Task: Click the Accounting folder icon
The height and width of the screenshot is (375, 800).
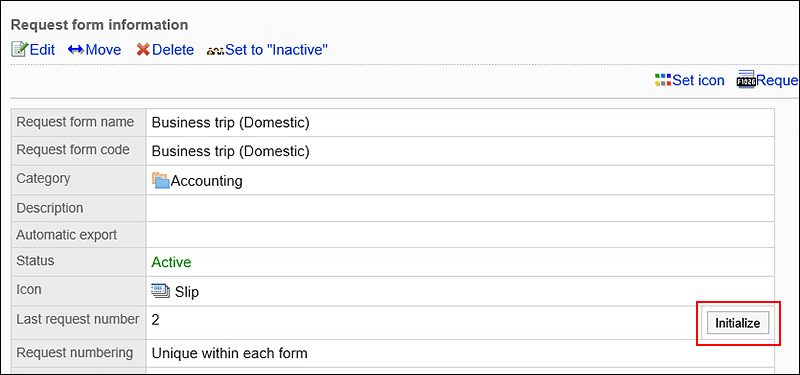Action: point(160,181)
